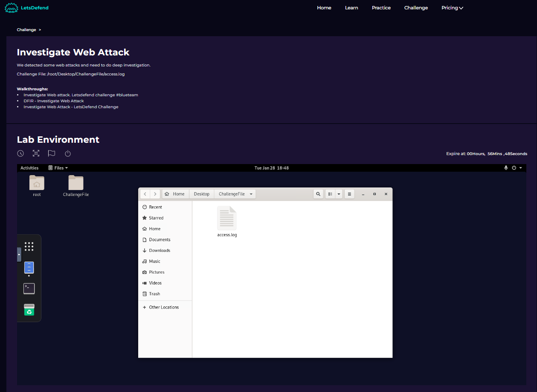Launch Terminal from the dock
Image resolution: width=537 pixels, height=392 pixels.
(x=29, y=288)
